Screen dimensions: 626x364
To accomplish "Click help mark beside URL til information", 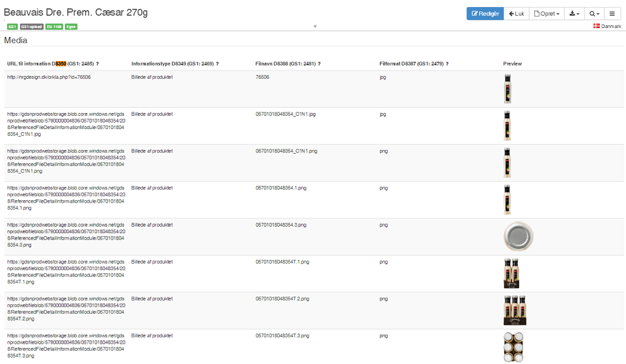I will (x=97, y=64).
